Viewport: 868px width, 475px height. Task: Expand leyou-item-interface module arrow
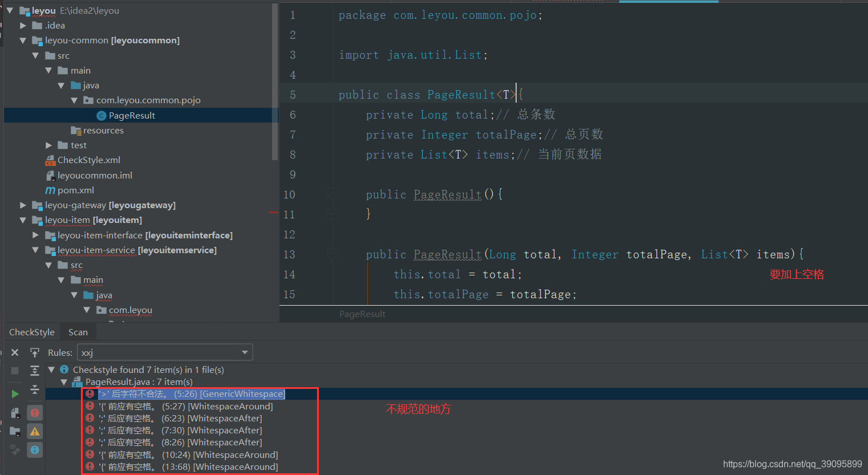35,235
